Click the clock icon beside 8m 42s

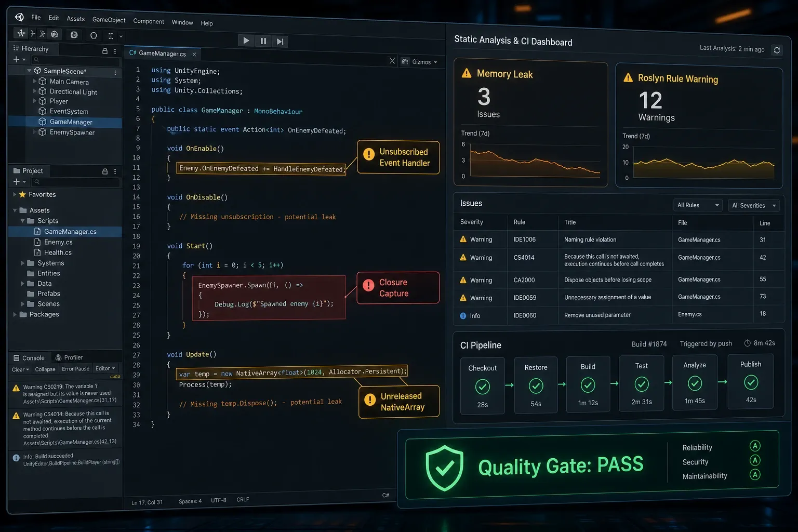747,343
